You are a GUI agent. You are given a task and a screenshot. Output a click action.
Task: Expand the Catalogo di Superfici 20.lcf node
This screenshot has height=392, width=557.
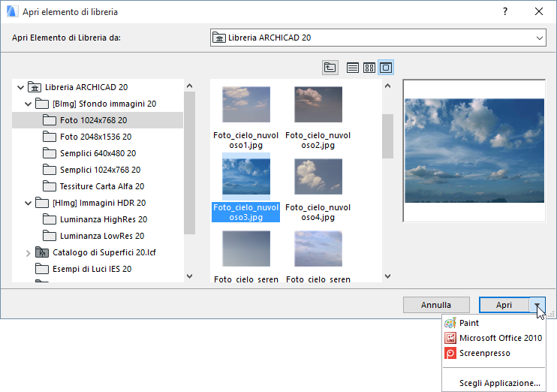[x=28, y=252]
